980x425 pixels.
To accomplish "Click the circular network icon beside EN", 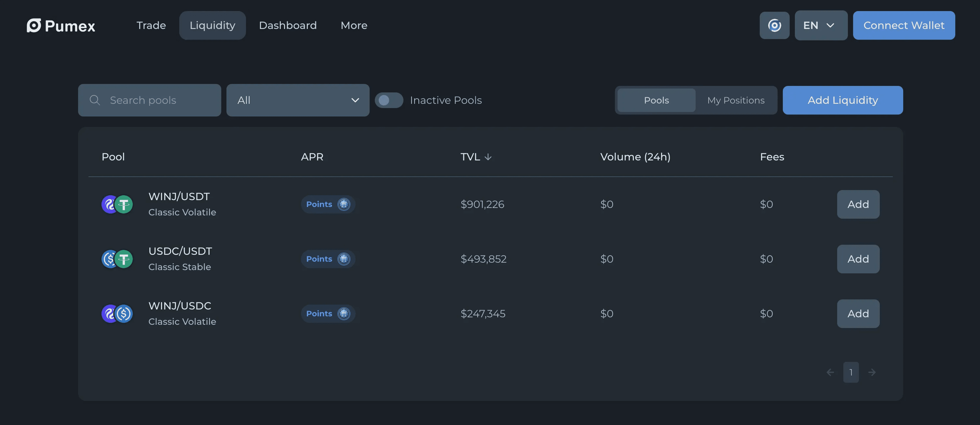I will pos(774,25).
